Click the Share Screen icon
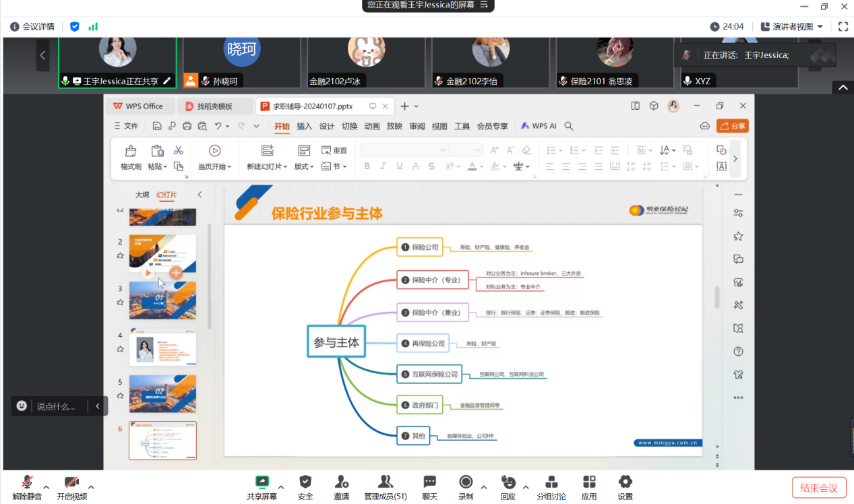 tap(262, 487)
